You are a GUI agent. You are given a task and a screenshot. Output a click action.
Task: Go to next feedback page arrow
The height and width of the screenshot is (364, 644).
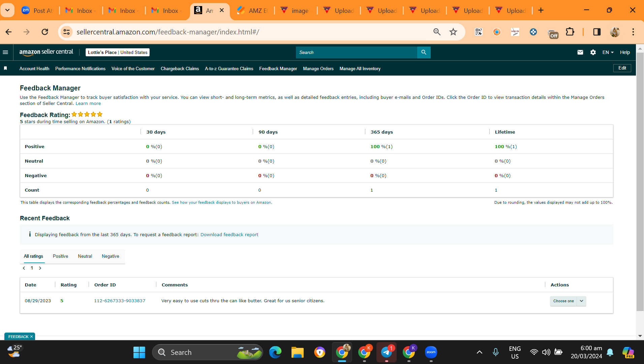click(40, 268)
